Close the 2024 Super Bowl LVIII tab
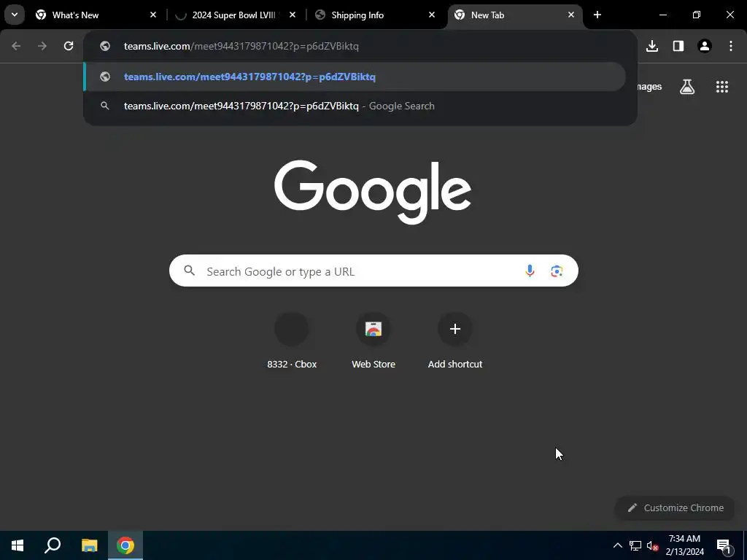 pos(293,15)
